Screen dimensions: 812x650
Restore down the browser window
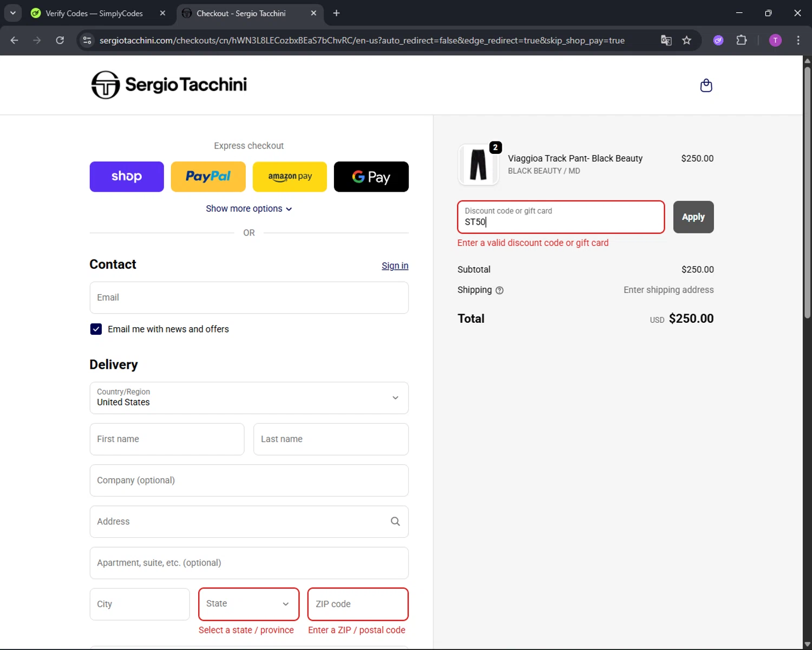(768, 13)
